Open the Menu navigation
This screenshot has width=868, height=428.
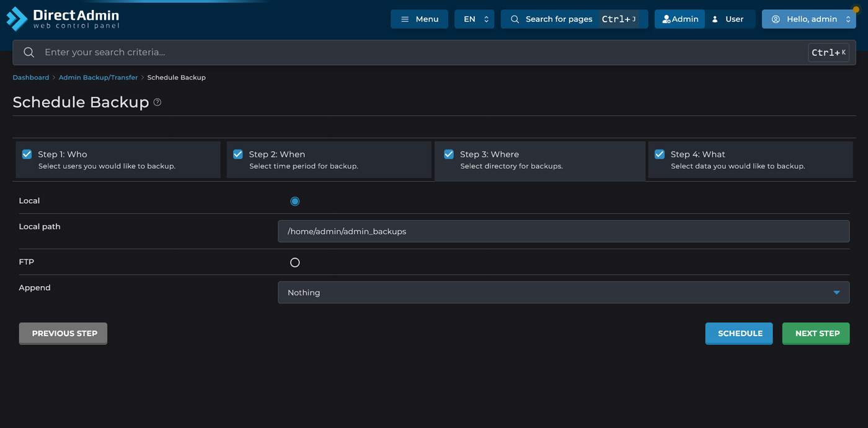click(x=419, y=19)
